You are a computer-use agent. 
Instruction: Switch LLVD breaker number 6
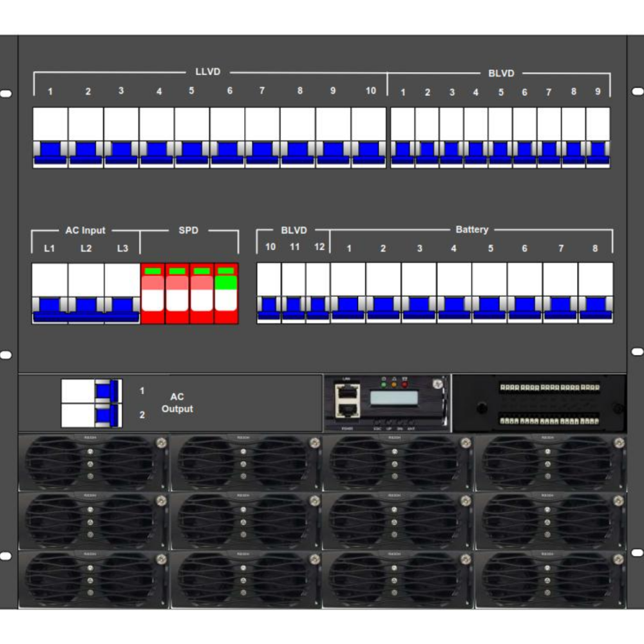227,149
